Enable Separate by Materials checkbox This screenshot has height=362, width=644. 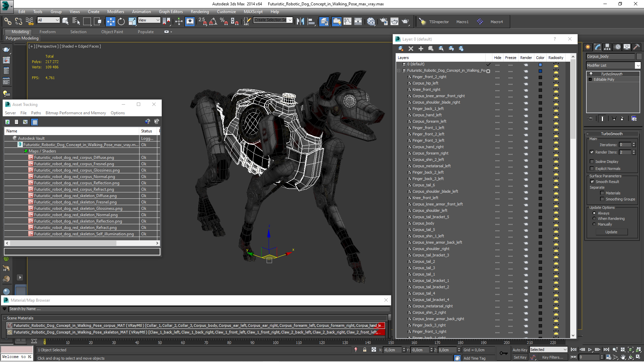pos(602,193)
